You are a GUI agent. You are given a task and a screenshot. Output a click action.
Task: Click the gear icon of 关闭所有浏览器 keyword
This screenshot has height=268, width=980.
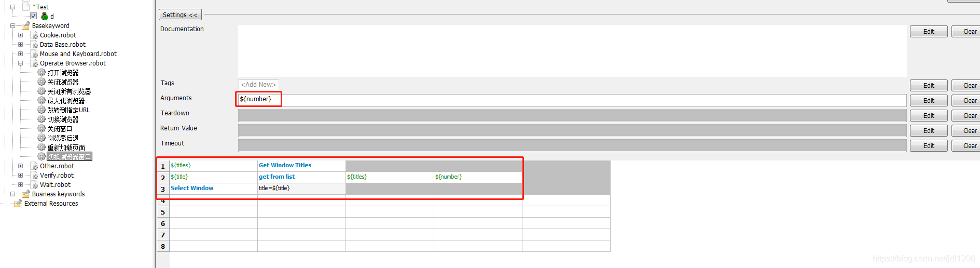coord(42,91)
